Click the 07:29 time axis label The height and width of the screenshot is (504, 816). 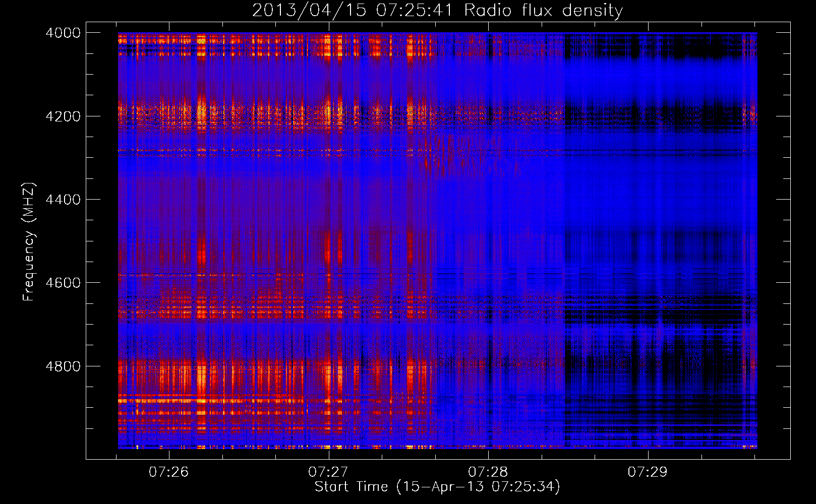click(648, 472)
